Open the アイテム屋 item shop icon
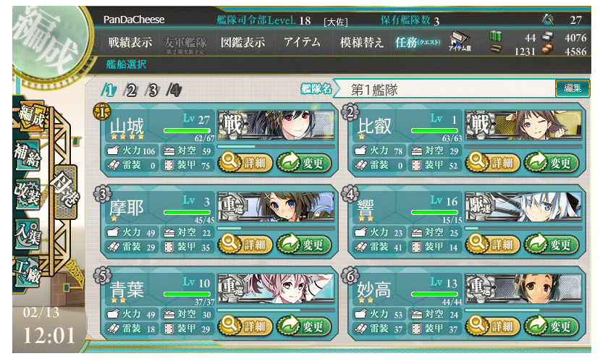This screenshot has width=600, height=364. [460, 41]
